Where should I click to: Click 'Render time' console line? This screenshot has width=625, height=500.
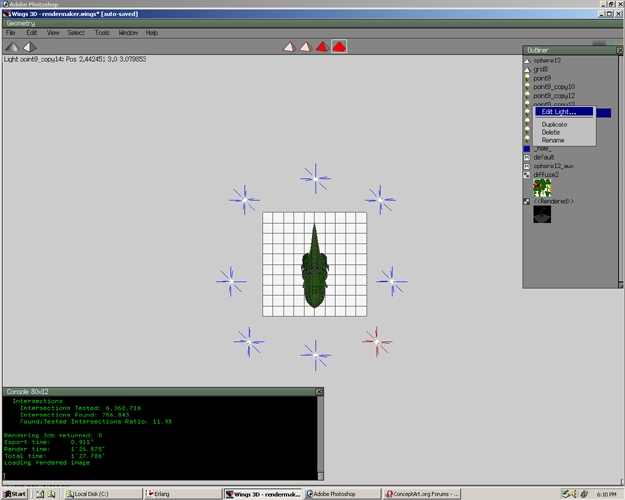pyautogui.click(x=54, y=449)
